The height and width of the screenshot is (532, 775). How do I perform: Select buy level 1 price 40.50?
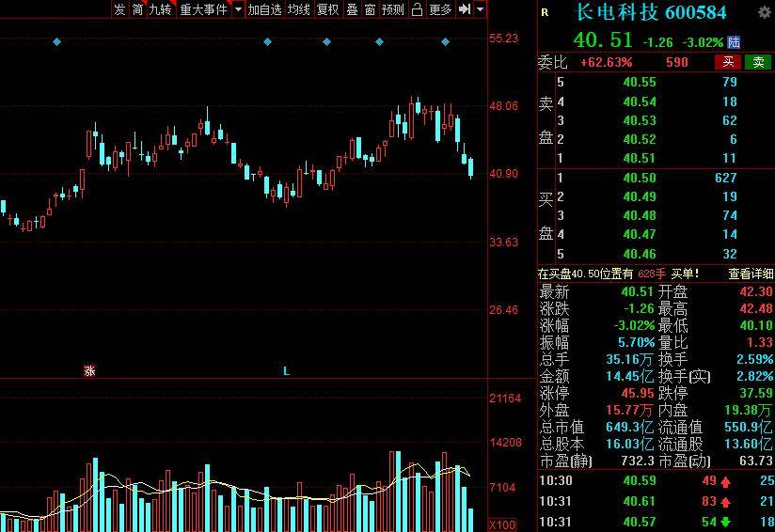click(x=640, y=178)
